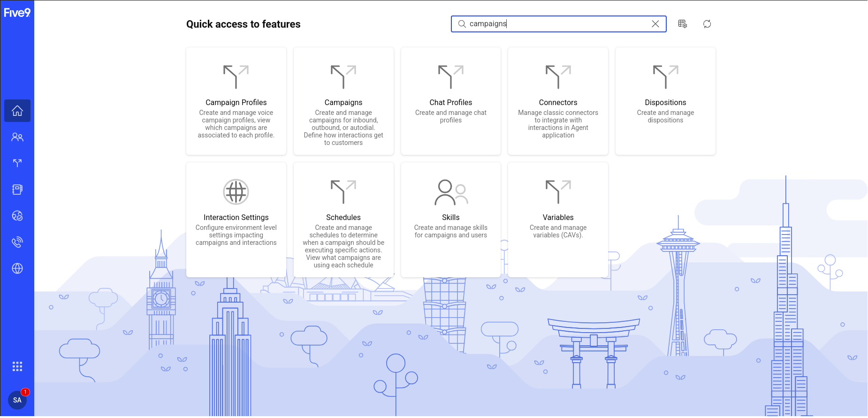868x418 pixels.
Task: Click the table settings icon
Action: tap(683, 24)
